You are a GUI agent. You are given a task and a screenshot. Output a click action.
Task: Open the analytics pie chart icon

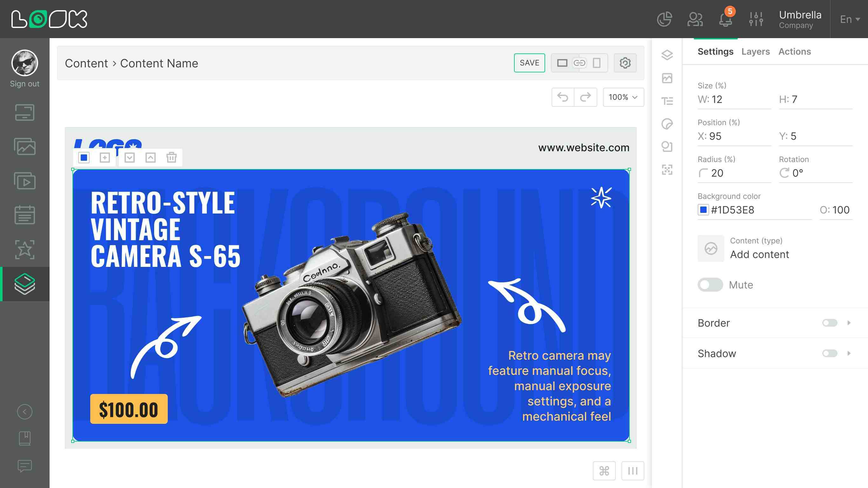(664, 19)
